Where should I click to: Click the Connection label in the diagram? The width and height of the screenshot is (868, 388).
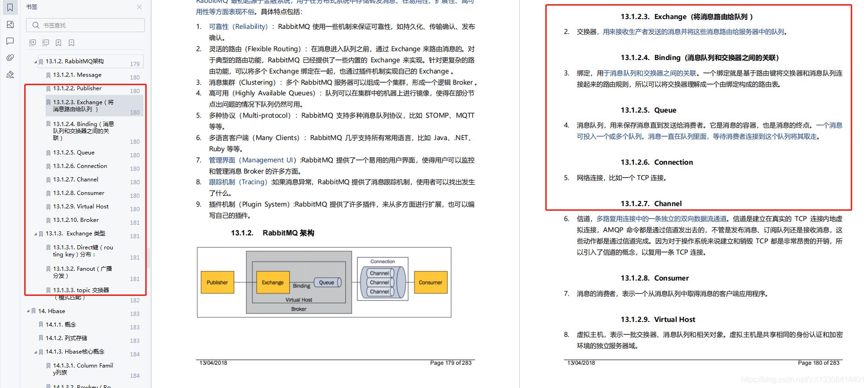(x=382, y=261)
